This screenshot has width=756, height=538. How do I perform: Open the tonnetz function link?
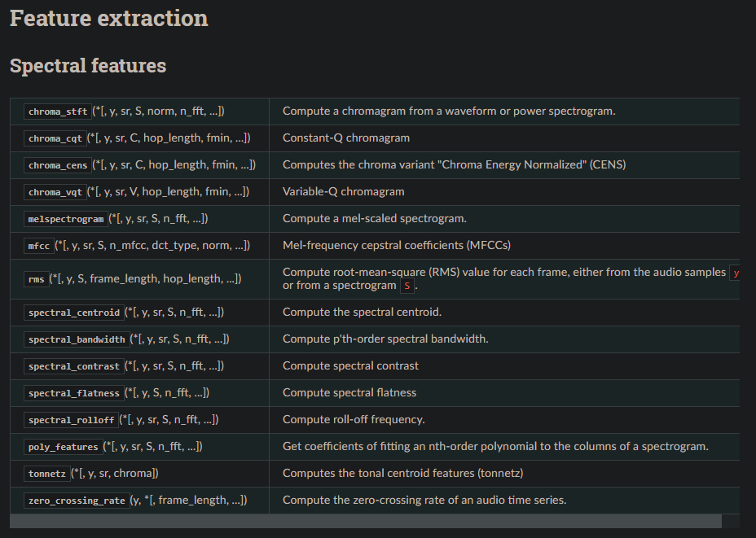coord(46,474)
